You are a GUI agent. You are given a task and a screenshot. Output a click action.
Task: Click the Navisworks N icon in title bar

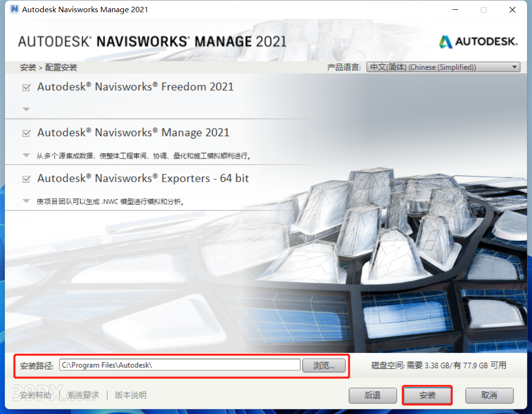(x=14, y=9)
